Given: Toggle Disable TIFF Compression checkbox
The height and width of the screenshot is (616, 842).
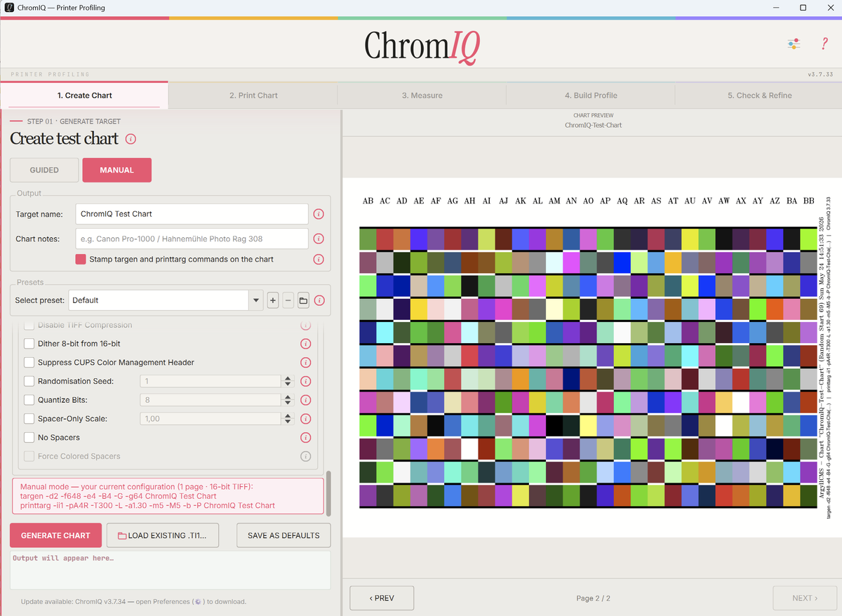Looking at the screenshot, I should point(29,326).
